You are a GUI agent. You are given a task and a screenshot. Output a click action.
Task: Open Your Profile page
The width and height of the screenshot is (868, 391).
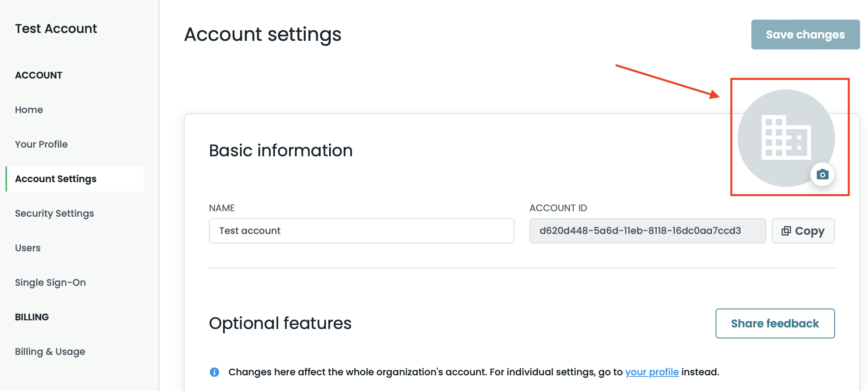pos(41,144)
